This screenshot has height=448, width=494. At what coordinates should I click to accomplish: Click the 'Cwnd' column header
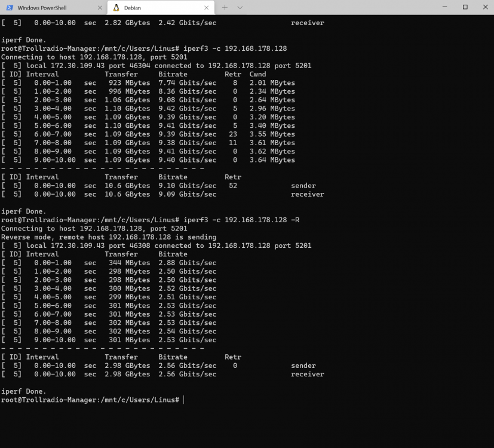click(x=257, y=74)
